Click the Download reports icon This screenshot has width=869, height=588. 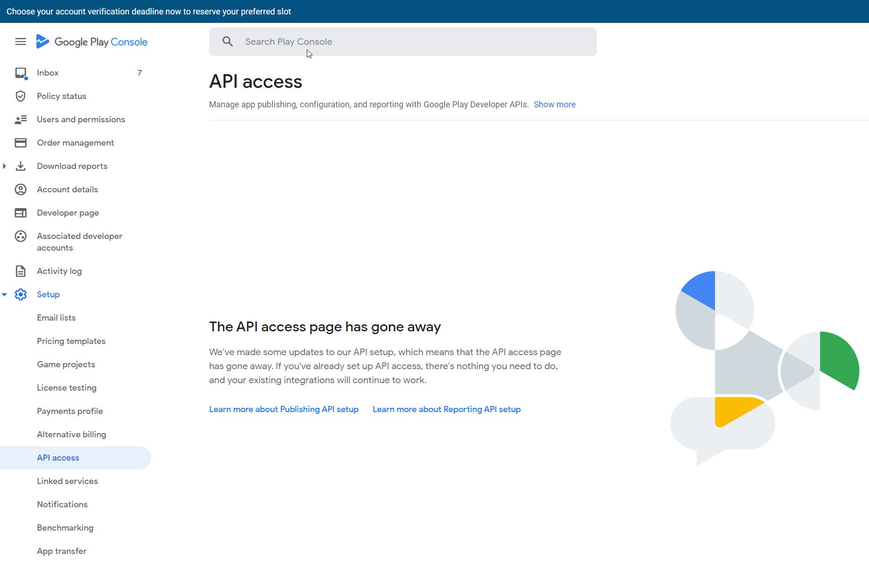tap(21, 166)
